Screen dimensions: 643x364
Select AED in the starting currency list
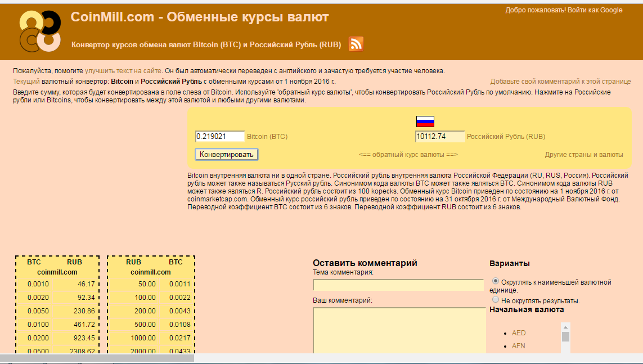(x=518, y=333)
